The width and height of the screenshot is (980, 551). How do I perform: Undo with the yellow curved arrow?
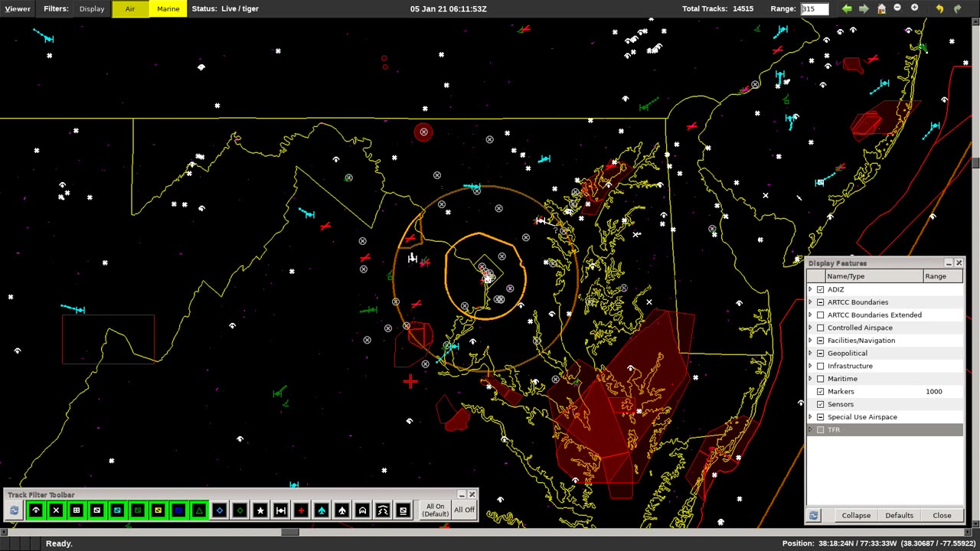939,8
